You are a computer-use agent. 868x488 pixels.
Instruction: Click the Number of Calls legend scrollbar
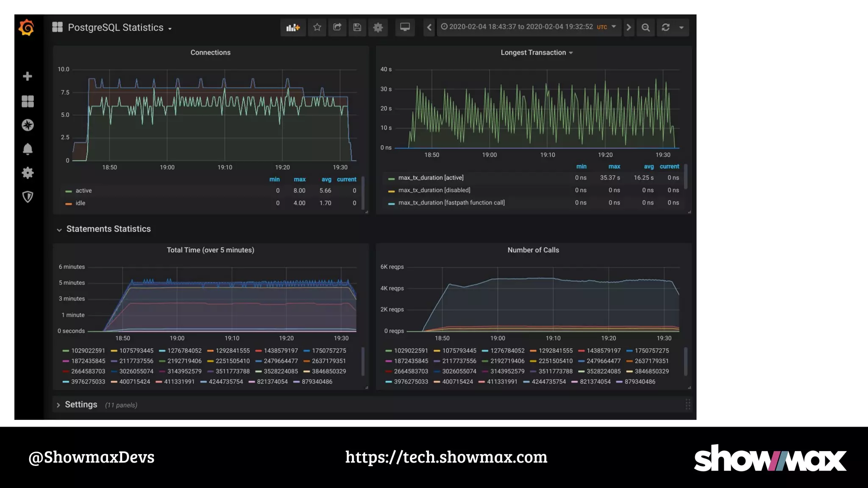pos(686,361)
